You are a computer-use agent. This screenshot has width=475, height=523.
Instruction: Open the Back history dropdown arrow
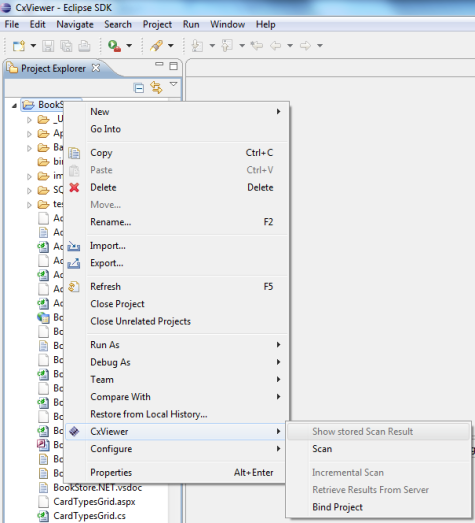(290, 45)
